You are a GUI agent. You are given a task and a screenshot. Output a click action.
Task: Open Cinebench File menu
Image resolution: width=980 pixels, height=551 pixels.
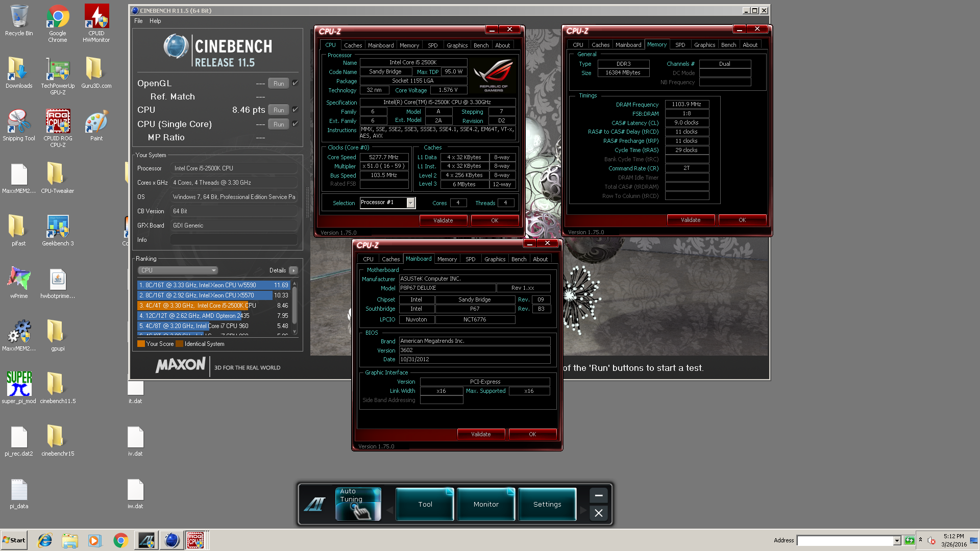click(x=138, y=21)
